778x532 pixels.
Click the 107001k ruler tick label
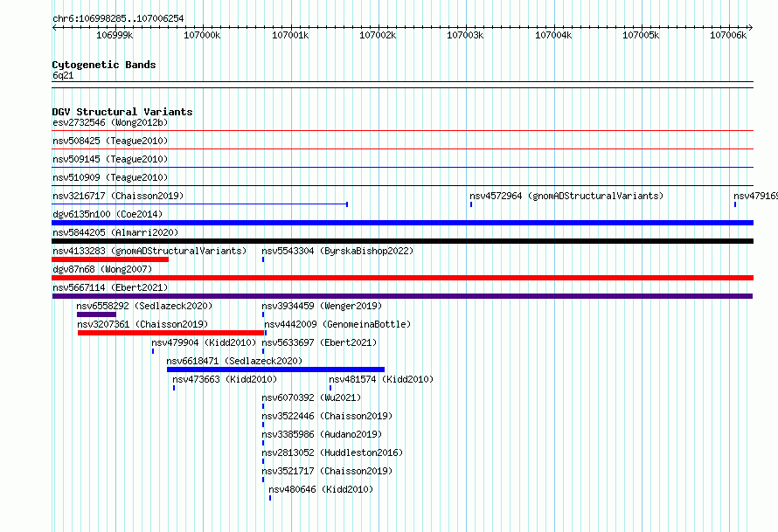tap(290, 35)
